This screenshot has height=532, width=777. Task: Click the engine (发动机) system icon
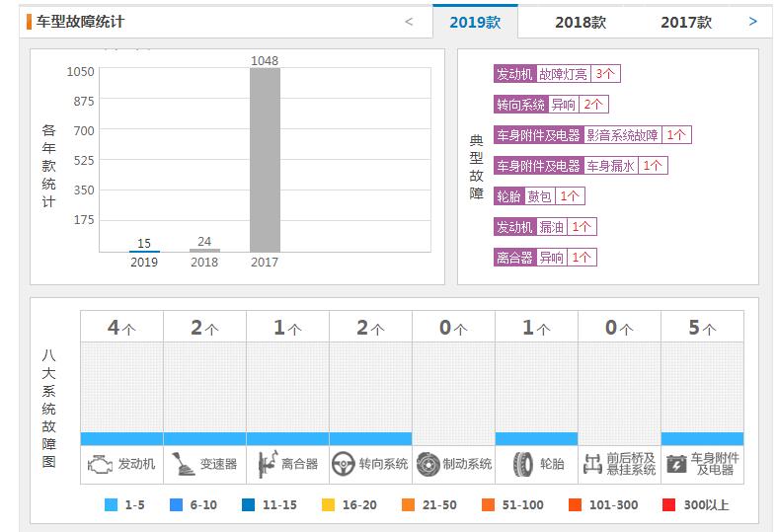100,465
